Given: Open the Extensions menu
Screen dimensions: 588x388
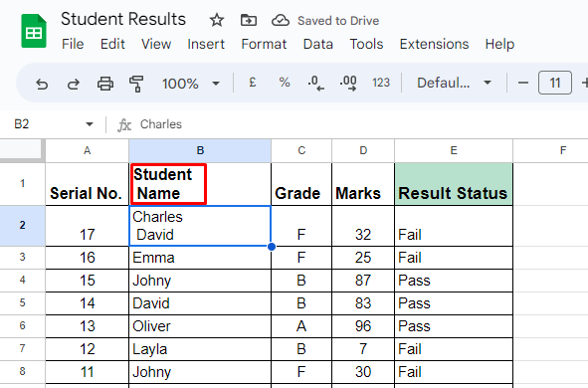Looking at the screenshot, I should tap(434, 44).
